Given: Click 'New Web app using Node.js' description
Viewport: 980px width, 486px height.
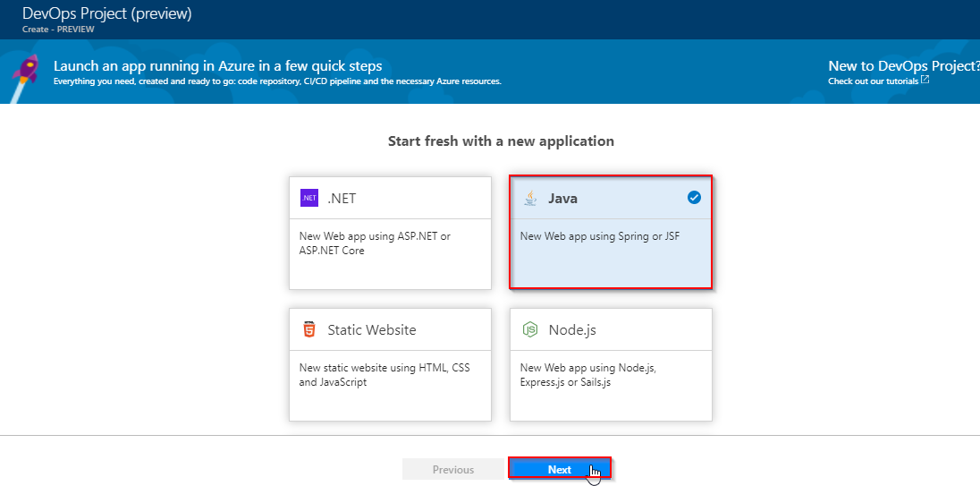Looking at the screenshot, I should 588,375.
